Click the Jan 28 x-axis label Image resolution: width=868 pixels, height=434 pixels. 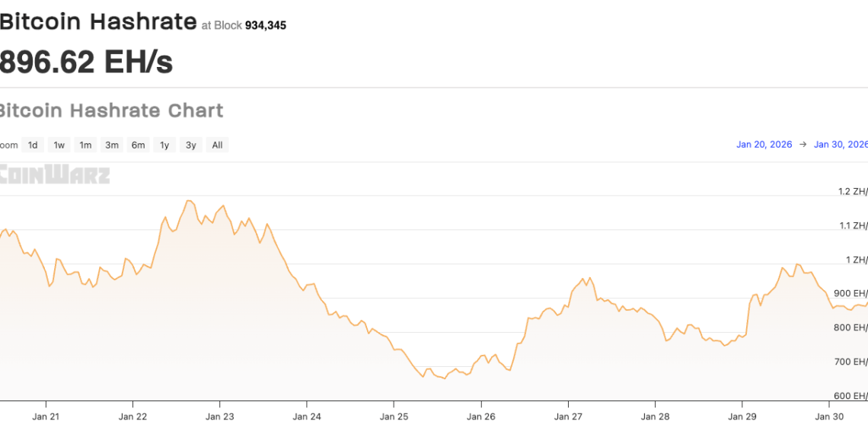[655, 416]
